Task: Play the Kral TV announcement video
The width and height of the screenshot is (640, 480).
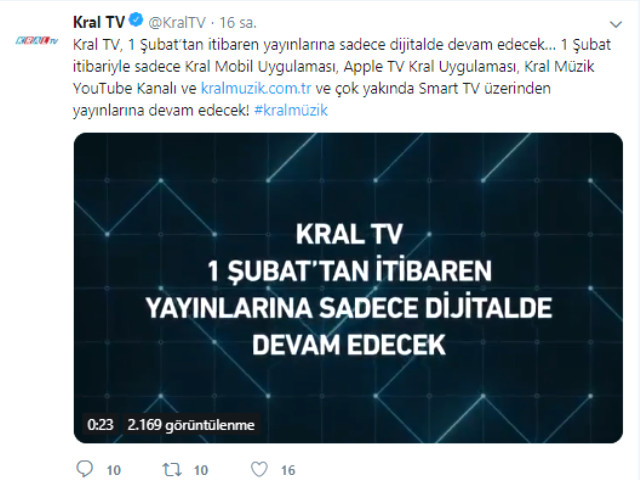Action: (348, 288)
